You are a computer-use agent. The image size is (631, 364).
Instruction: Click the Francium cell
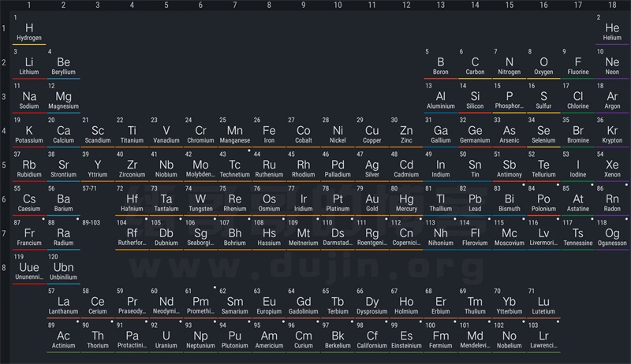click(x=29, y=233)
